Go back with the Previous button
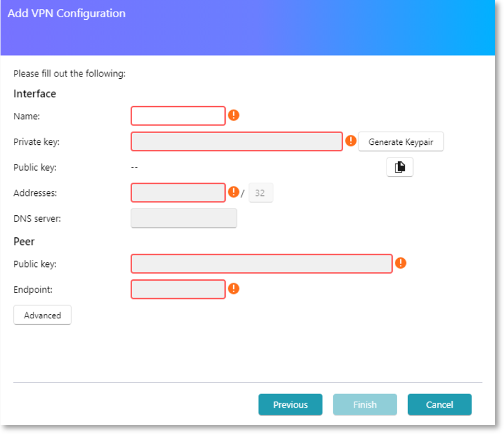 pos(290,405)
